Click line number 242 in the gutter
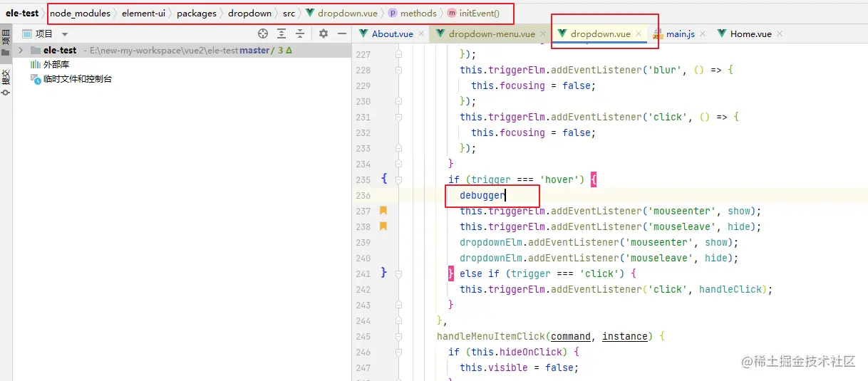 (363, 289)
